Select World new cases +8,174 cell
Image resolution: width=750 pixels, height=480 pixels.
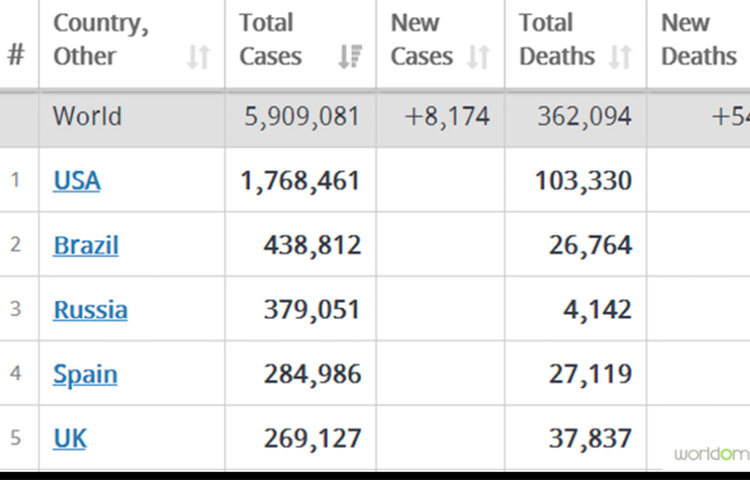pos(447,117)
